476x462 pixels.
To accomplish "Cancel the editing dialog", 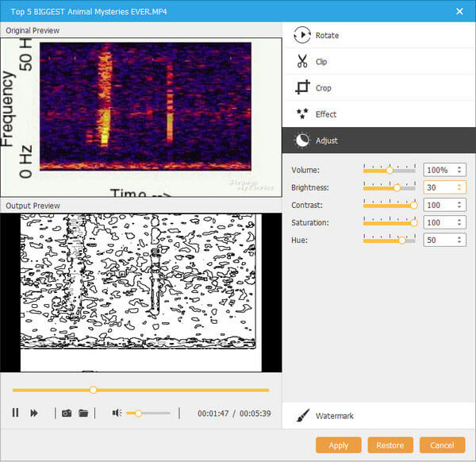I will click(442, 445).
